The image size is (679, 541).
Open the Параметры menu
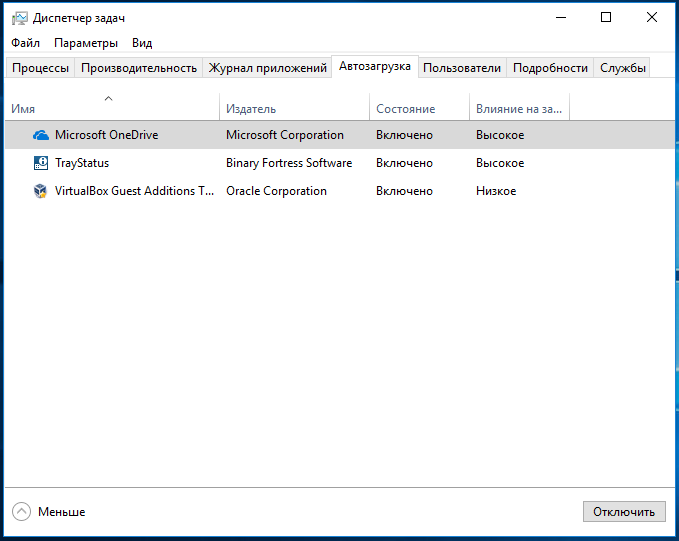85,43
